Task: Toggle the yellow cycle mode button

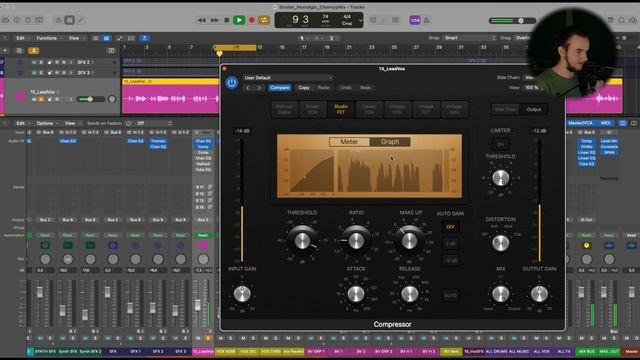Action: pos(264,20)
